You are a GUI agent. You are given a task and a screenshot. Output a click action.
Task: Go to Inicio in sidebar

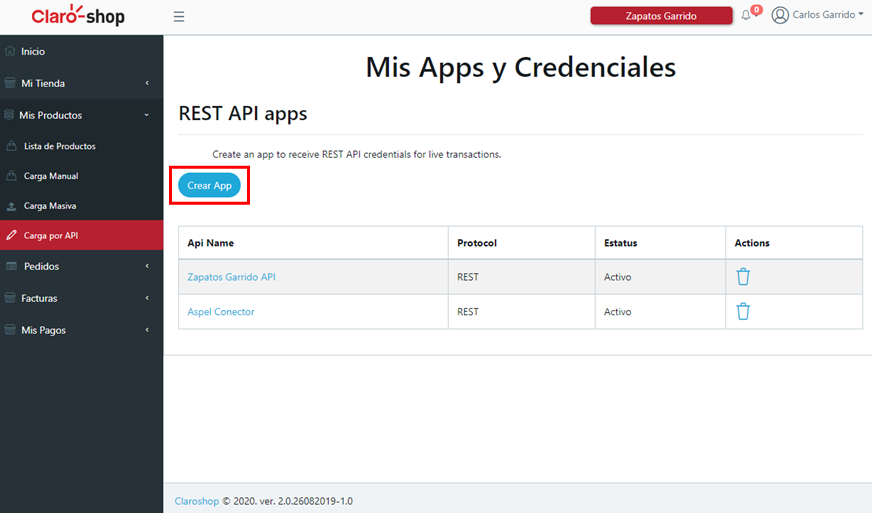(82, 51)
